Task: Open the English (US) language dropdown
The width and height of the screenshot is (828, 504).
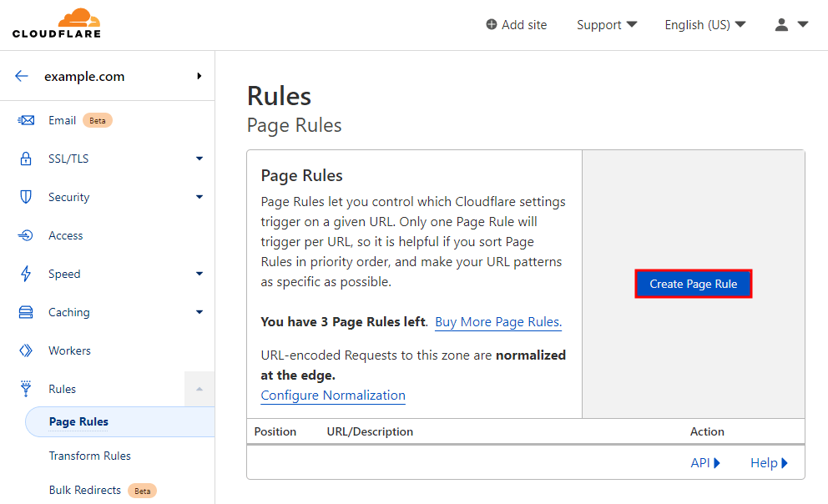Action: coord(705,24)
